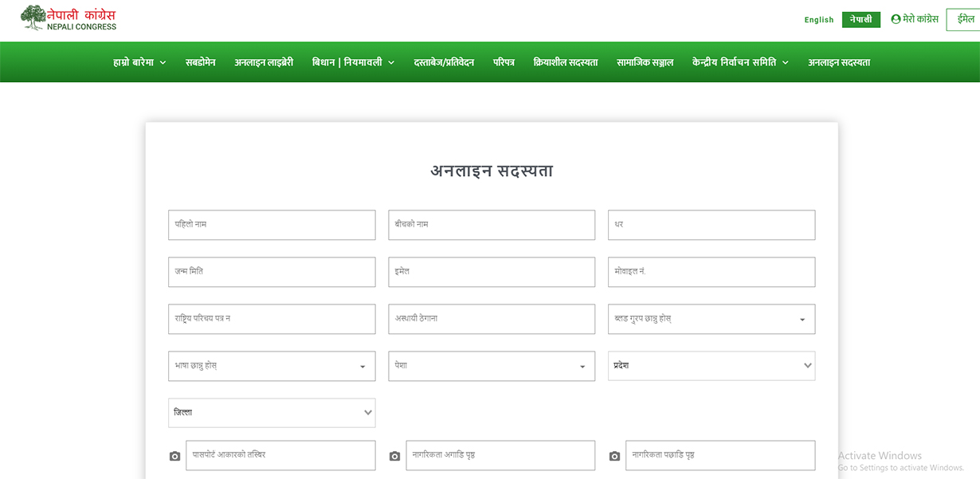Open the अनलाइन लाइब्रेरी menu item
This screenshot has width=980, height=479.
click(x=264, y=62)
